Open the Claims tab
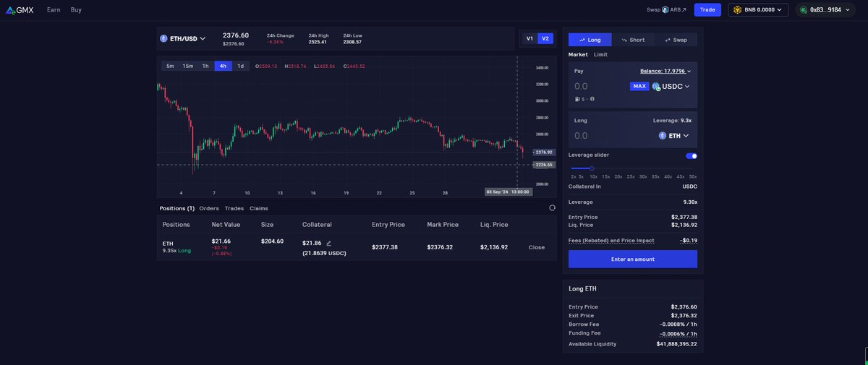 259,208
